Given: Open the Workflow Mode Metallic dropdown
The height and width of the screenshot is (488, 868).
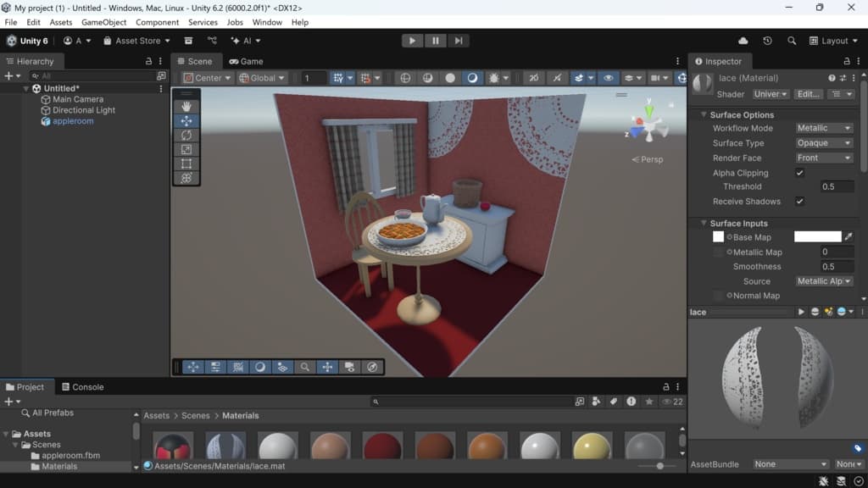Looking at the screenshot, I should (823, 129).
